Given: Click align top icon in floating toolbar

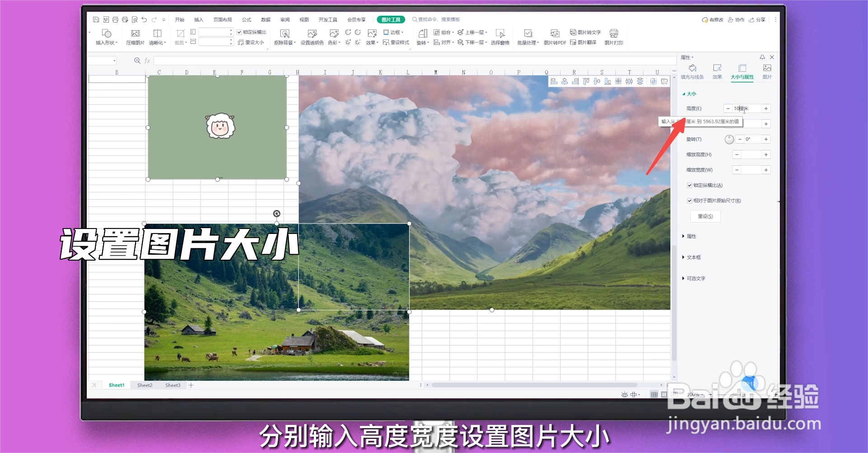Looking at the screenshot, I should pyautogui.click(x=586, y=81).
